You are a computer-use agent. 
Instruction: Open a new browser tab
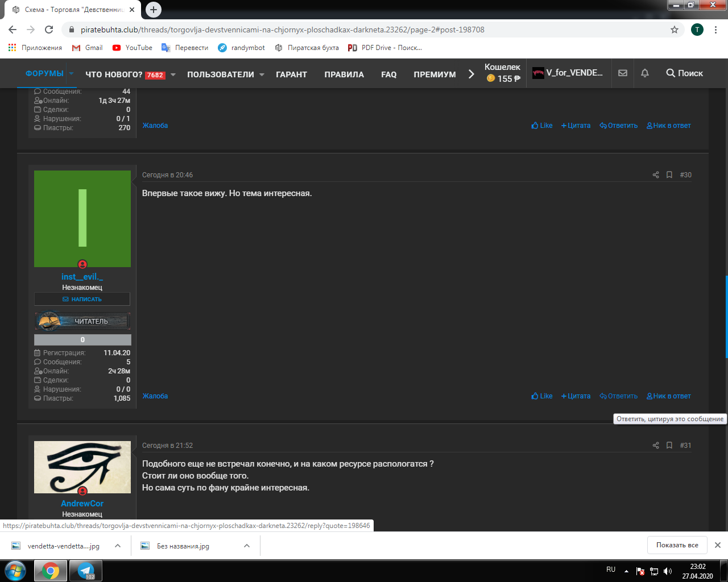153,10
